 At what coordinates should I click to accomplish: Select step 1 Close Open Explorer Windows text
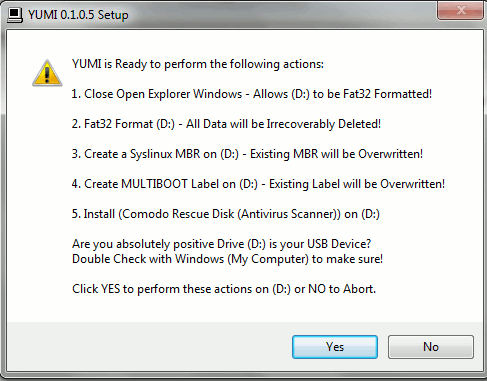coord(157,94)
